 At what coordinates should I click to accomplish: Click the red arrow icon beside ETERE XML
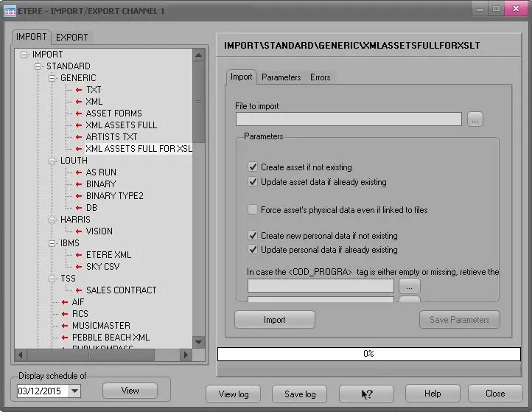(x=78, y=255)
